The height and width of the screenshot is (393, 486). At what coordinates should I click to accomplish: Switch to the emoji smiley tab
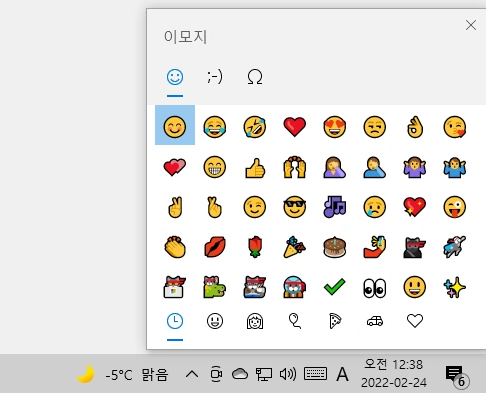click(x=175, y=77)
